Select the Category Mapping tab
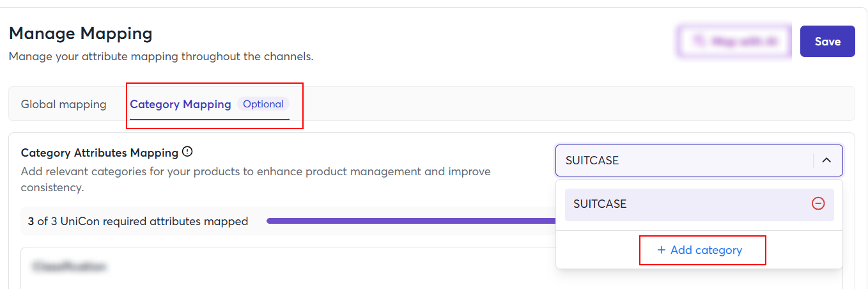This screenshot has width=868, height=289. (180, 104)
